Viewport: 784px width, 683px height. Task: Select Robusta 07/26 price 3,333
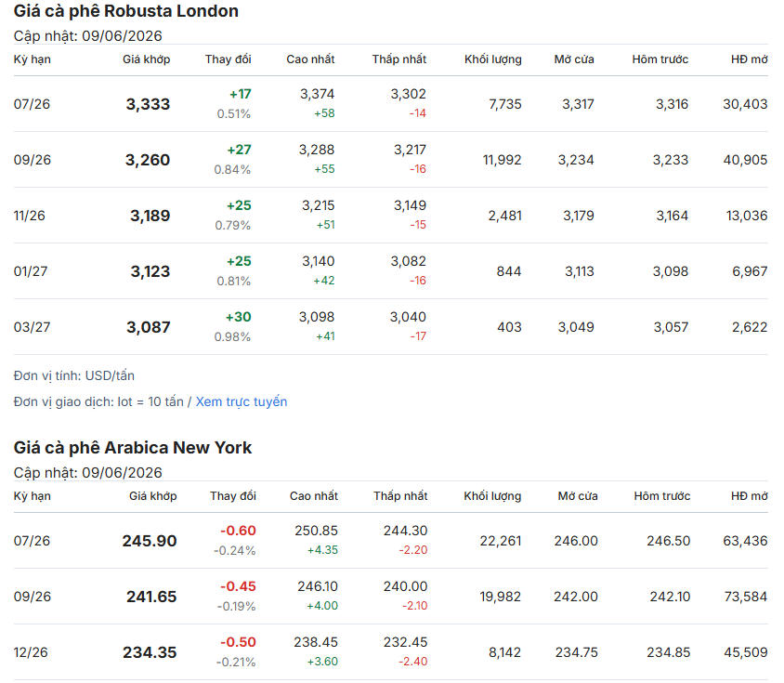148,104
